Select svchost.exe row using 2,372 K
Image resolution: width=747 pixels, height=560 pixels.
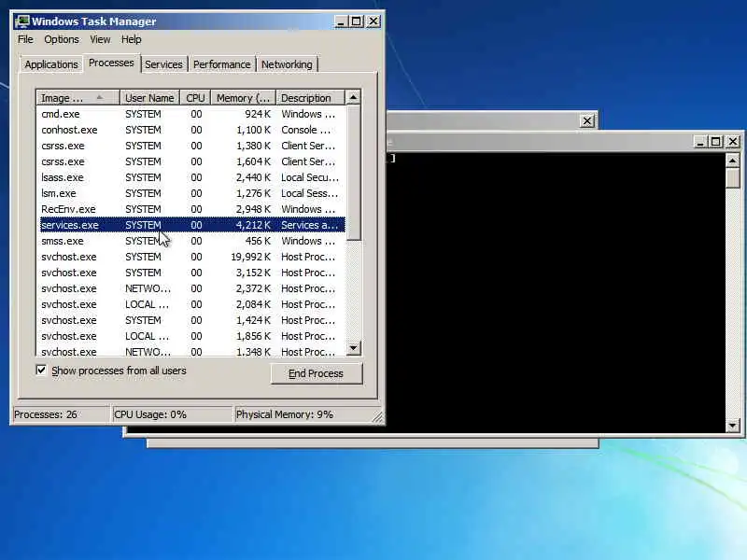coord(192,288)
